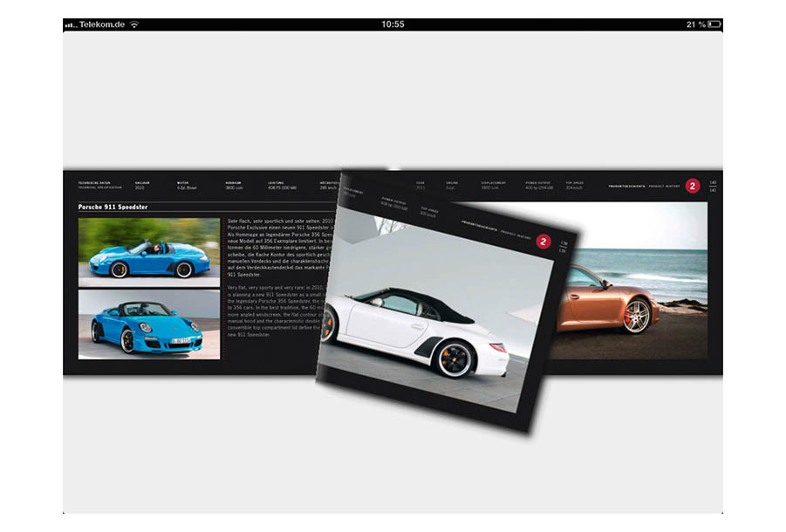Tap the Produktgeschichte label on the back page

point(626,187)
